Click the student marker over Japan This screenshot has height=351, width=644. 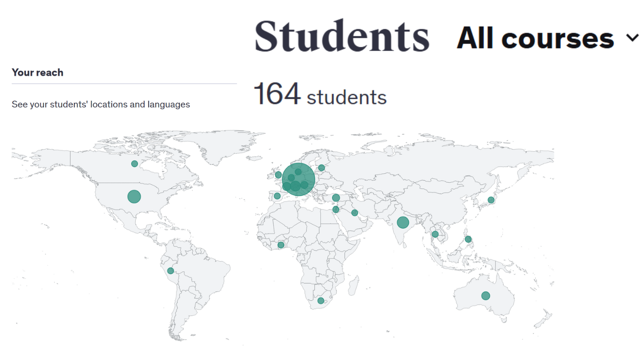[x=491, y=200]
